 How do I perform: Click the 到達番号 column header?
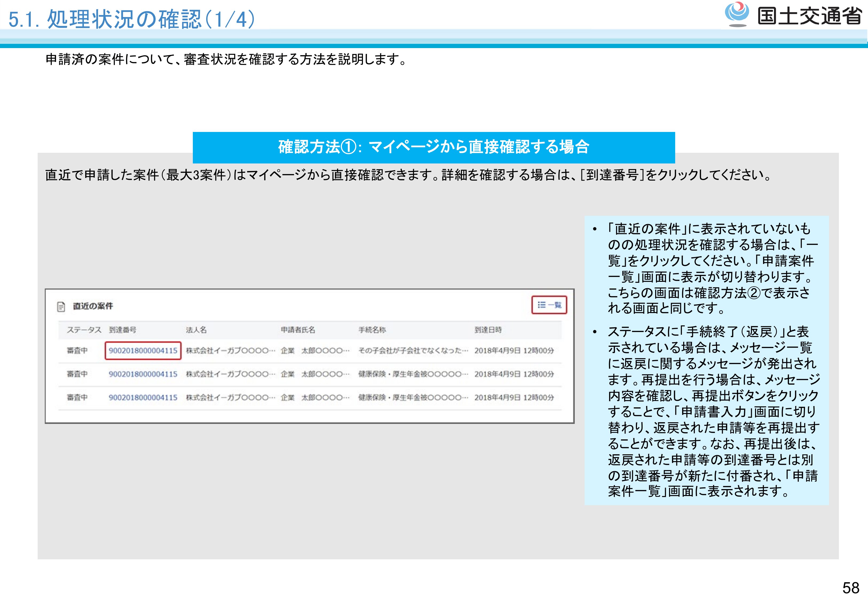point(122,330)
